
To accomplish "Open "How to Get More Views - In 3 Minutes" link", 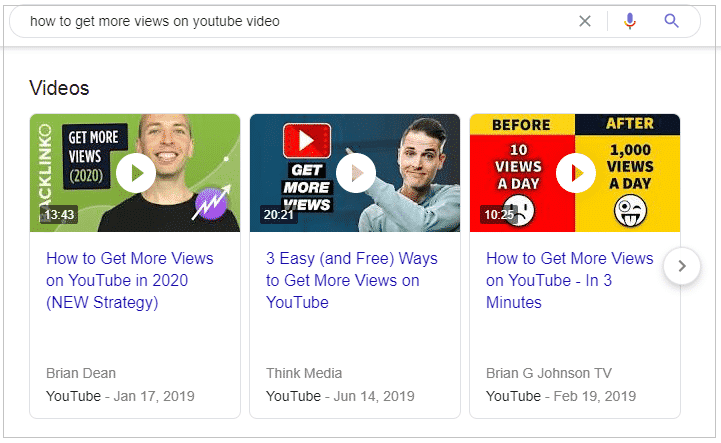I will (x=570, y=280).
